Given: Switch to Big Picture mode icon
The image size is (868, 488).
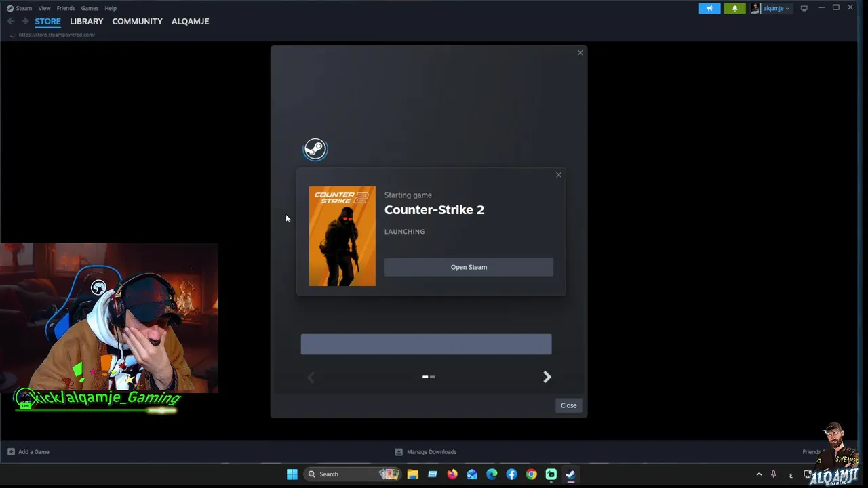Looking at the screenshot, I should (804, 8).
